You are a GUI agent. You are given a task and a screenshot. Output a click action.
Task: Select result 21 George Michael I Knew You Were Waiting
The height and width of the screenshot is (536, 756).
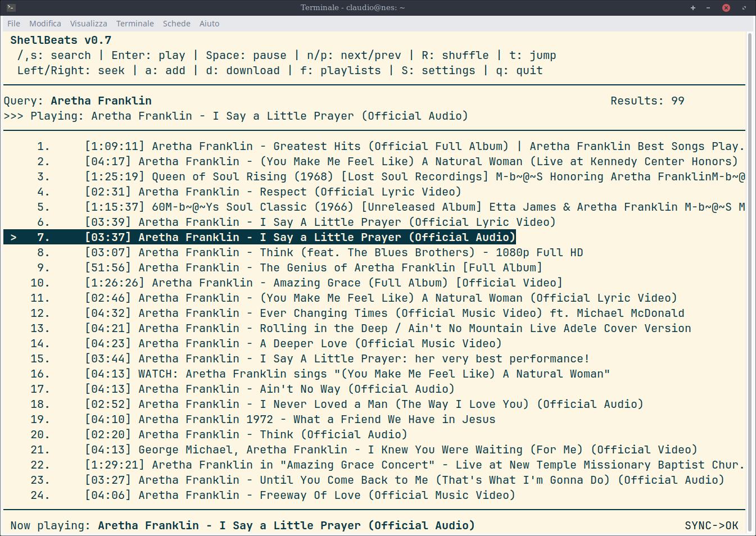pyautogui.click(x=374, y=450)
